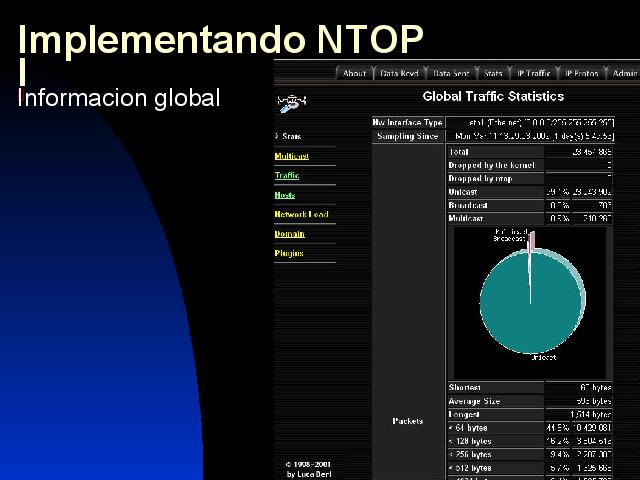
Task: Click the pink Broadcast pie slice
Action: 532,241
